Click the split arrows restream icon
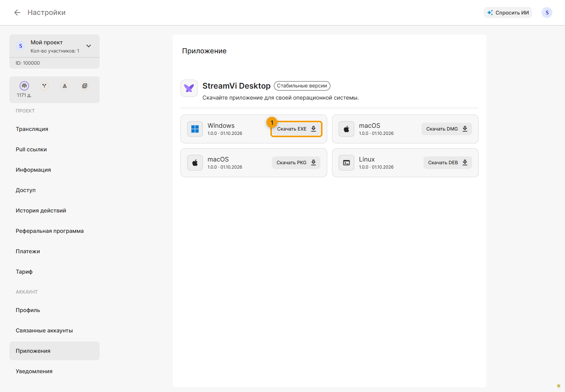 44,86
